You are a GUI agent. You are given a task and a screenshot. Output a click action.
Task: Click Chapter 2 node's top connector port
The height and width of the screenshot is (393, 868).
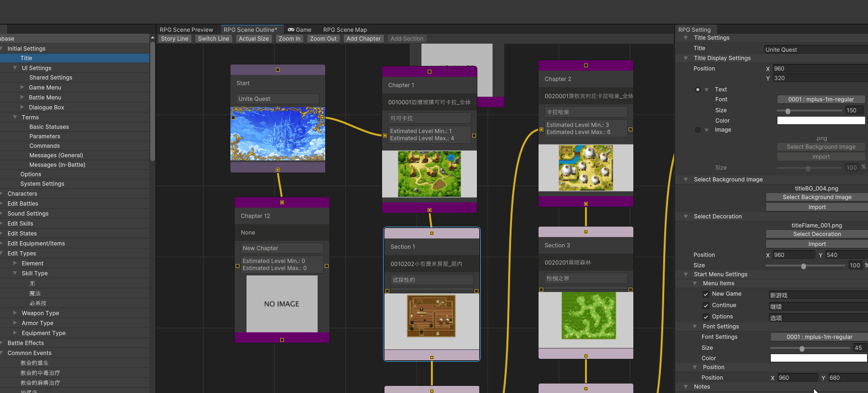[586, 65]
